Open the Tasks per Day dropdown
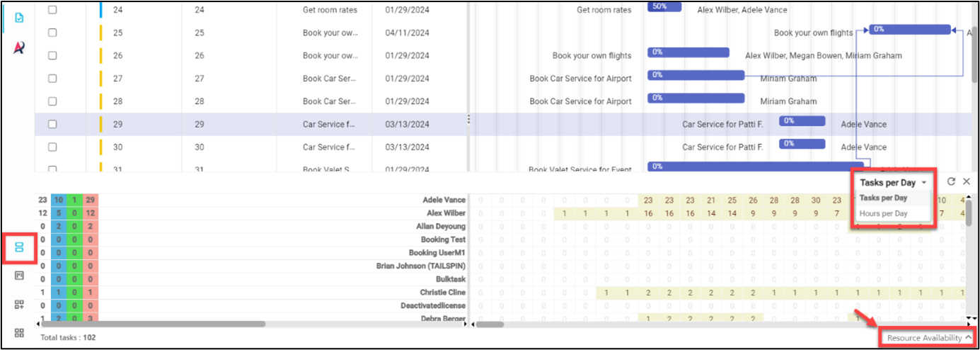Screen dimensions: 980x350 (x=893, y=183)
